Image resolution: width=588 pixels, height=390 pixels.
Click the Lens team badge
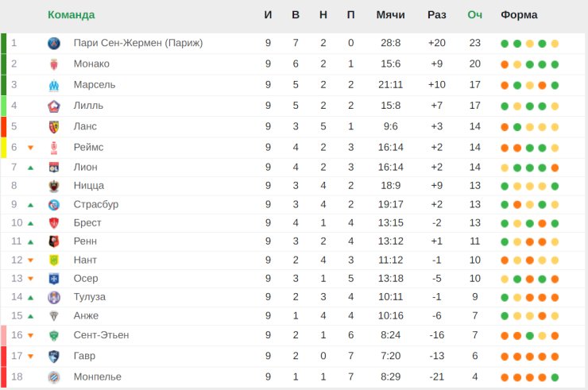tap(54, 127)
